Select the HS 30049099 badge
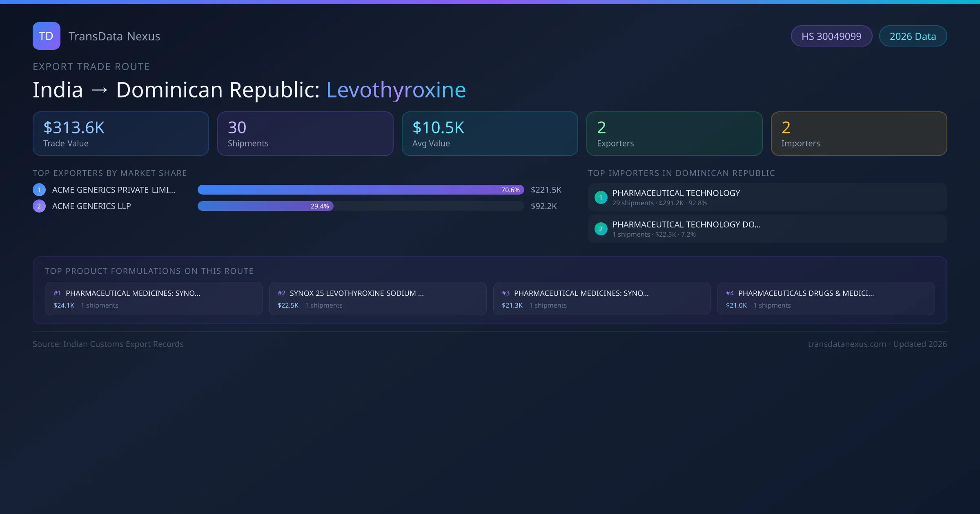 click(831, 36)
